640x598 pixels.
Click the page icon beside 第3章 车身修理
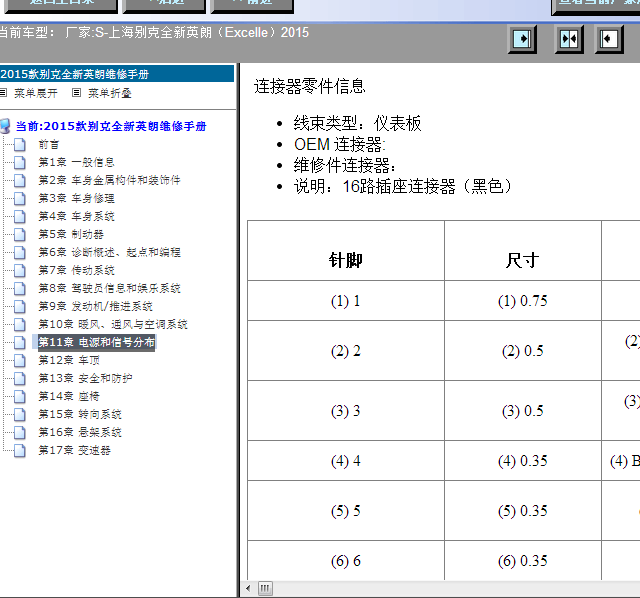point(20,198)
